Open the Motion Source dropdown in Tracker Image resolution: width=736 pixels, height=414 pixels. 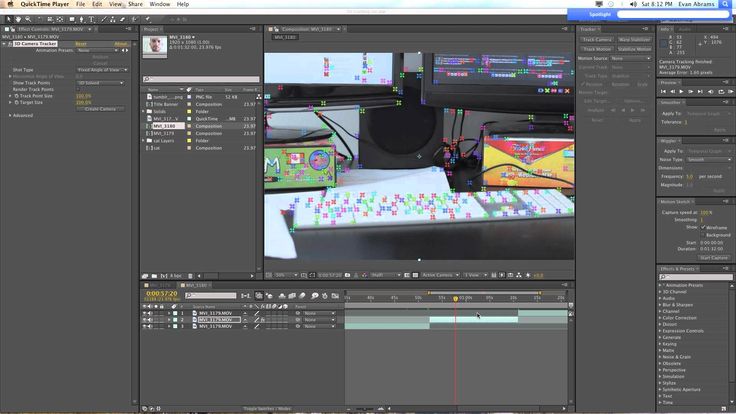[x=631, y=59]
